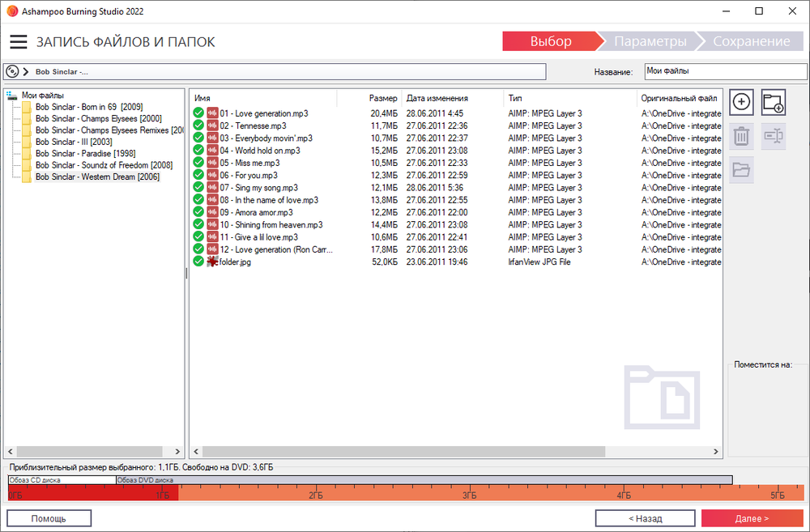This screenshot has width=810, height=532.
Task: Click the folder icon of Bob Sinclar - III [2003]
Action: click(x=27, y=142)
